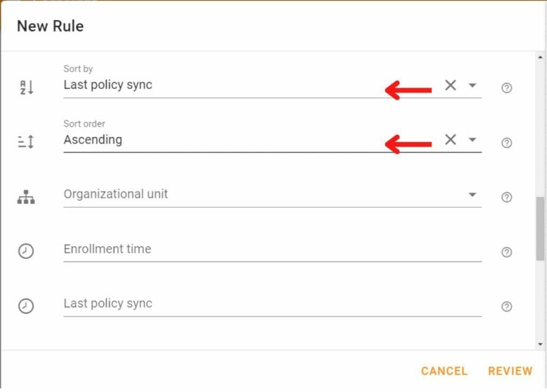The height and width of the screenshot is (392, 547).
Task: Expand the Organizational unit dropdown
Action: click(472, 194)
